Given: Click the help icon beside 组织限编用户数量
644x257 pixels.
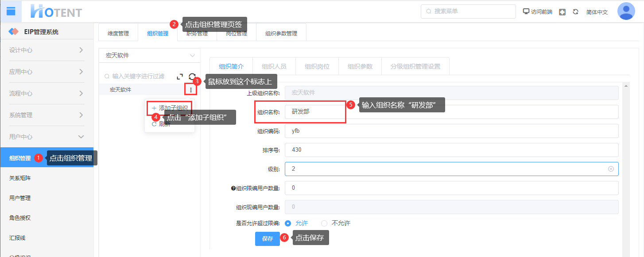Looking at the screenshot, I should (x=233, y=188).
